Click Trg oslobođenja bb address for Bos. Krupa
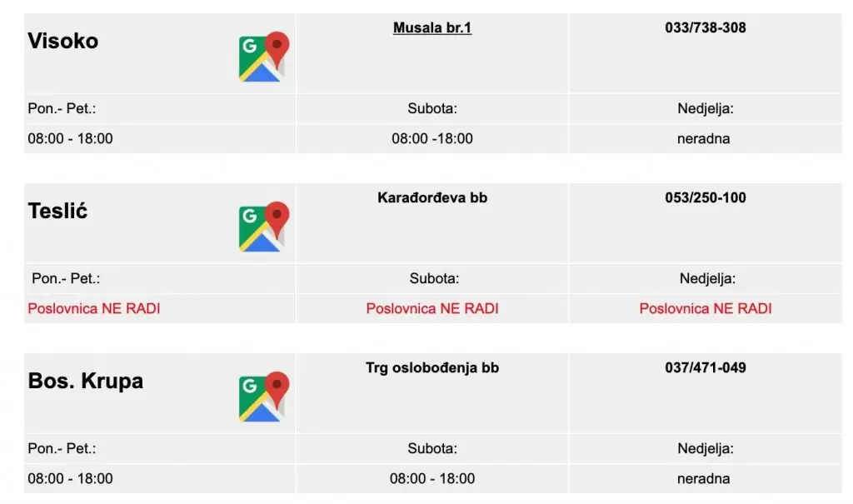This screenshot has width=853, height=504. tap(431, 367)
